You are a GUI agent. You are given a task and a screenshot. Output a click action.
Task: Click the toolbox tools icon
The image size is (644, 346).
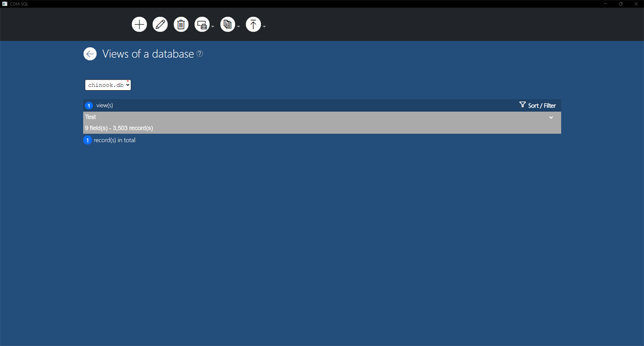point(202,24)
